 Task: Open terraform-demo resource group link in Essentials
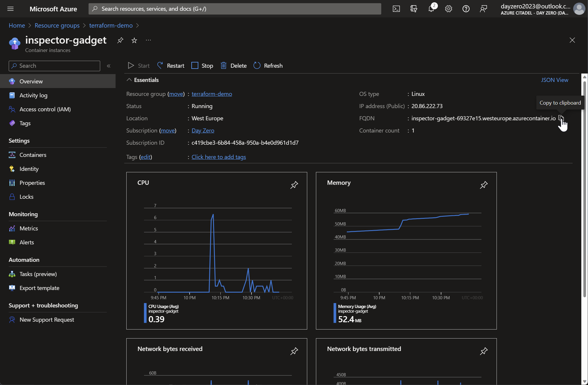[x=212, y=94]
